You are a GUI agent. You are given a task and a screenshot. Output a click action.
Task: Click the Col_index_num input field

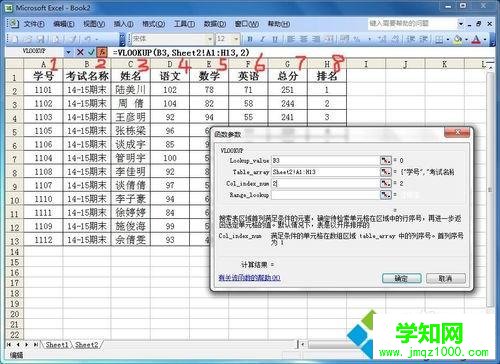[325, 183]
